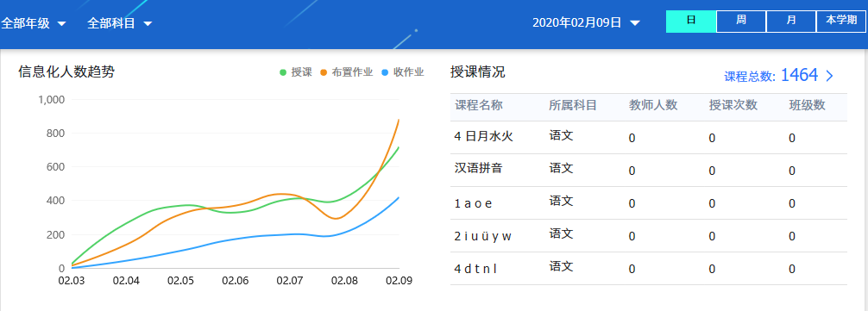This screenshot has width=868, height=311.
Task: Click the 授课次数 column header
Action: (733, 105)
